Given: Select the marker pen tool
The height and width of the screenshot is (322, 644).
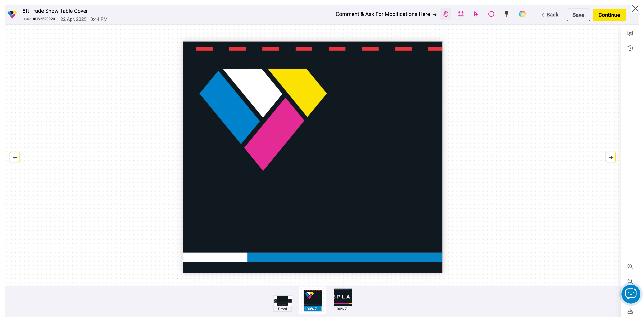Looking at the screenshot, I should pos(507,14).
